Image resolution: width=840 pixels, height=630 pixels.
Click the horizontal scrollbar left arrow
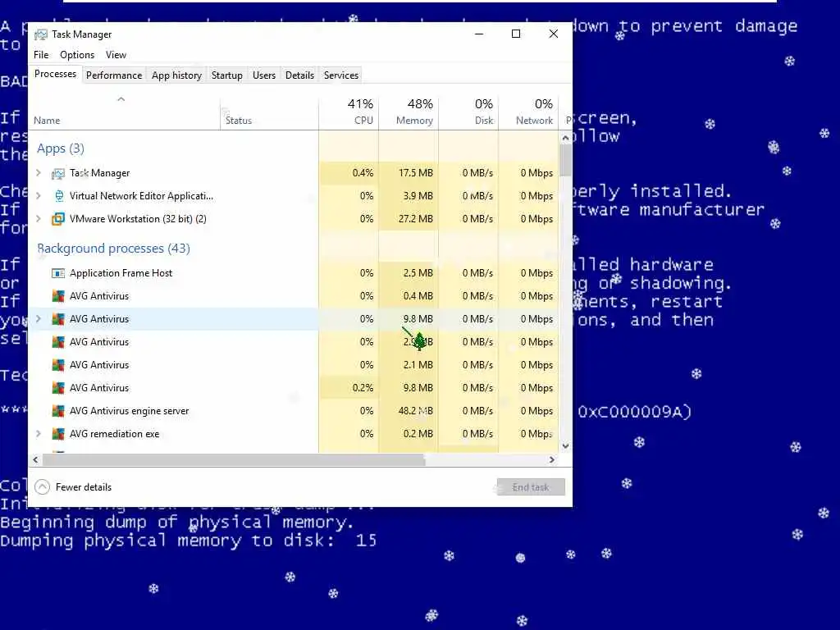tap(36, 459)
